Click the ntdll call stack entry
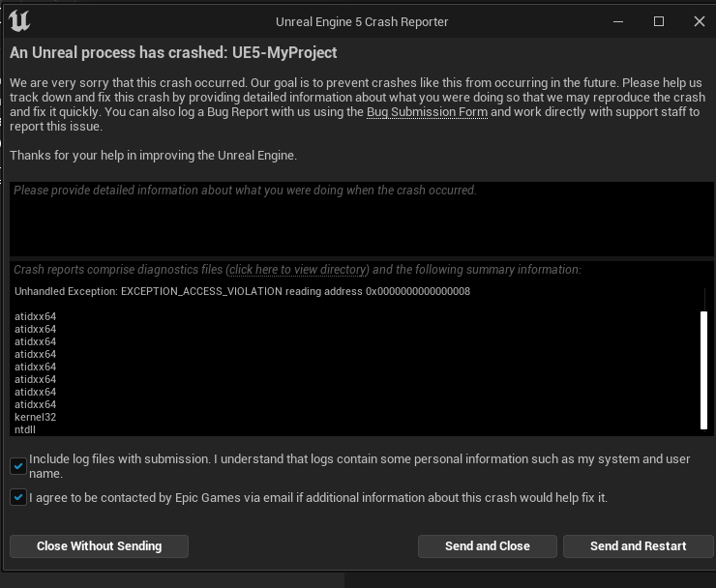This screenshot has height=588, width=716. coord(24,429)
